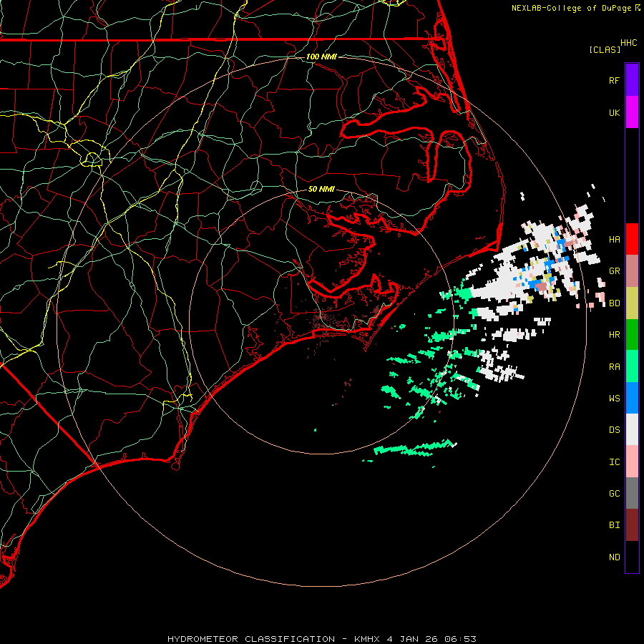Click the BI brown legend swatch
The width and height of the screenshot is (644, 644).
[x=632, y=525]
